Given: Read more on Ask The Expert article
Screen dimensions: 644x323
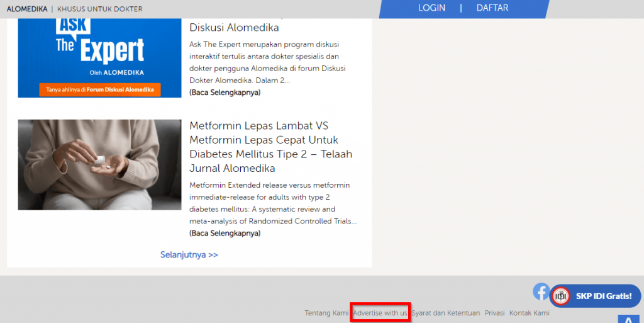Looking at the screenshot, I should [x=225, y=93].
